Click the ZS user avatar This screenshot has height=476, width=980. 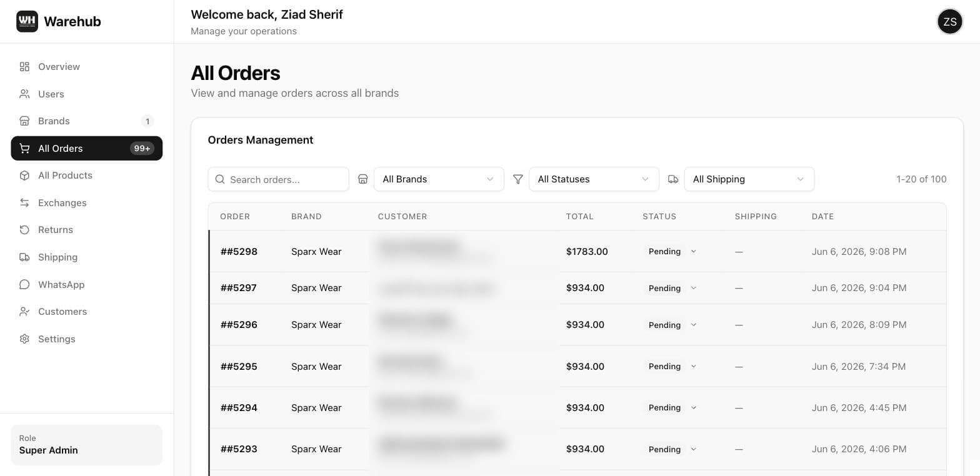coord(949,21)
